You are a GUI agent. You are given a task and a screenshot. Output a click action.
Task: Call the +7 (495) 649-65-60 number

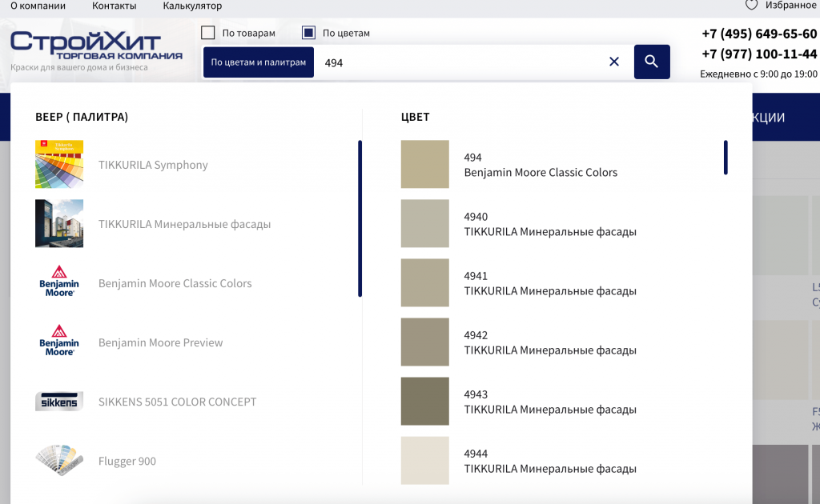[x=759, y=34]
